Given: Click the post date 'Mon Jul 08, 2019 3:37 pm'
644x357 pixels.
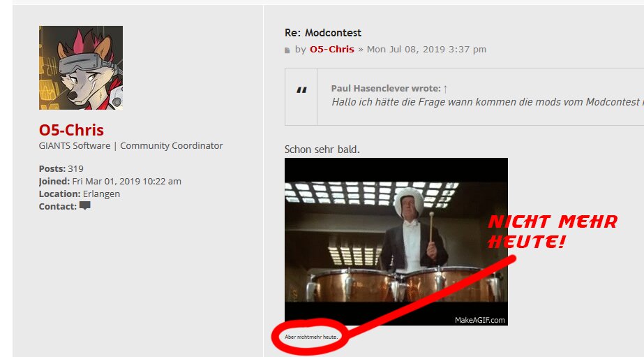Looking at the screenshot, I should tap(426, 50).
